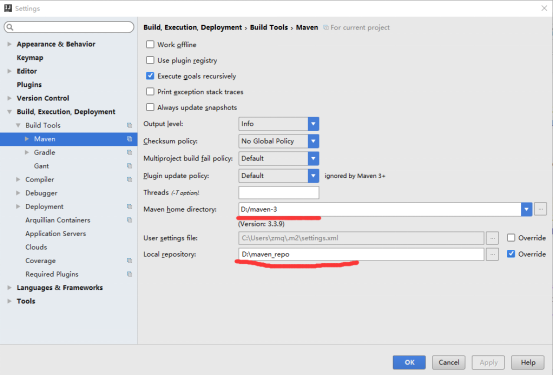Click the search magnifier icon in settings

10,27
